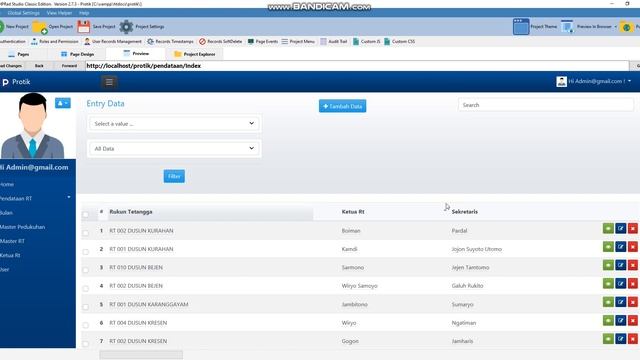Click the user avatar icon in the header

(x=561, y=82)
